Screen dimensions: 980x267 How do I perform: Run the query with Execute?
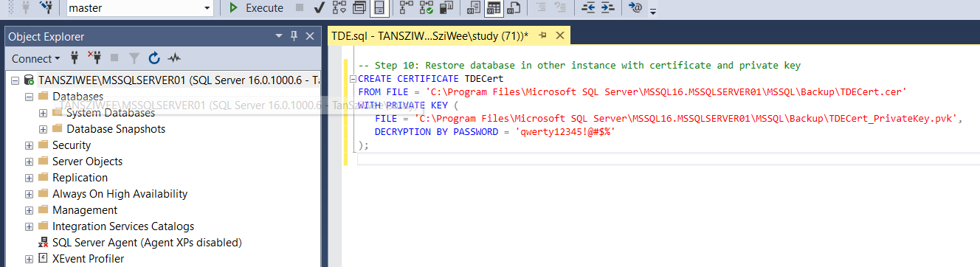pos(255,8)
